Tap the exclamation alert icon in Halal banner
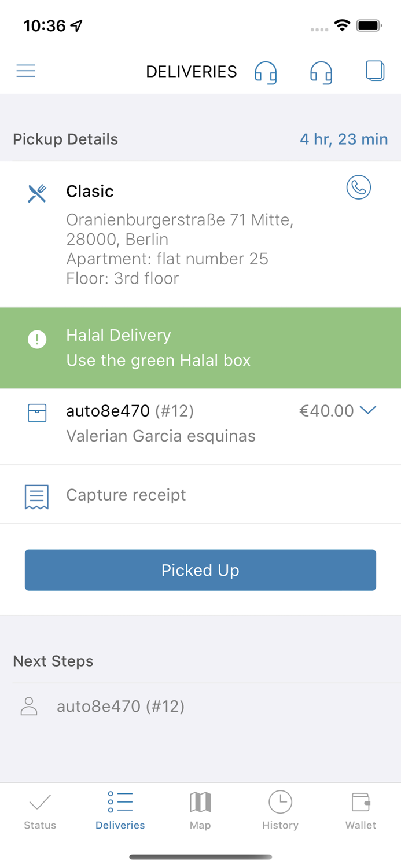Viewport: 401px width, 868px height. click(37, 339)
